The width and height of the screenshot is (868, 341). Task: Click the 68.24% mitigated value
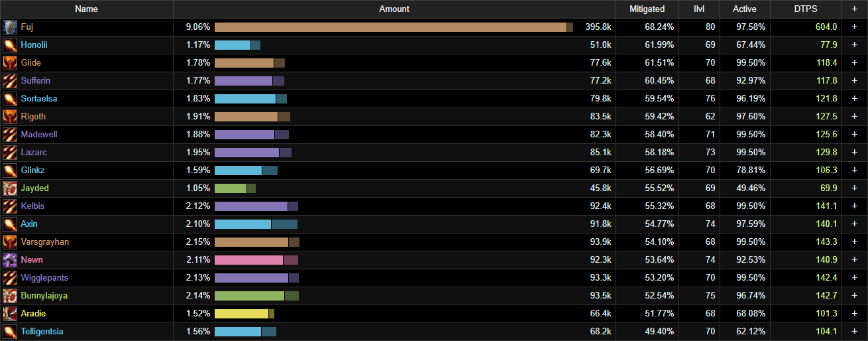click(x=659, y=27)
